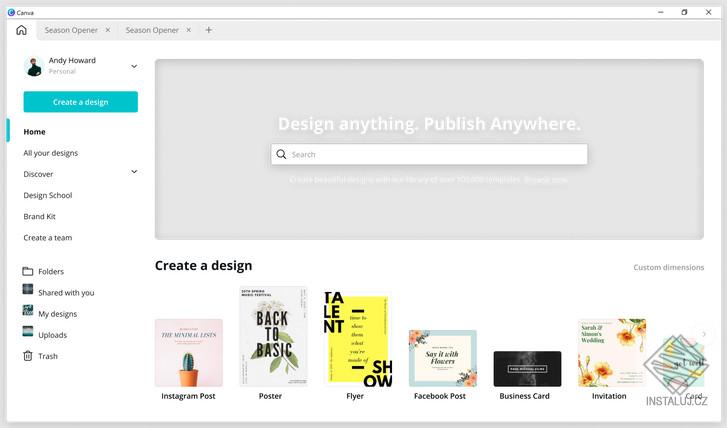The image size is (727, 428).
Task: Open a new tab with the plus icon
Action: tap(209, 30)
